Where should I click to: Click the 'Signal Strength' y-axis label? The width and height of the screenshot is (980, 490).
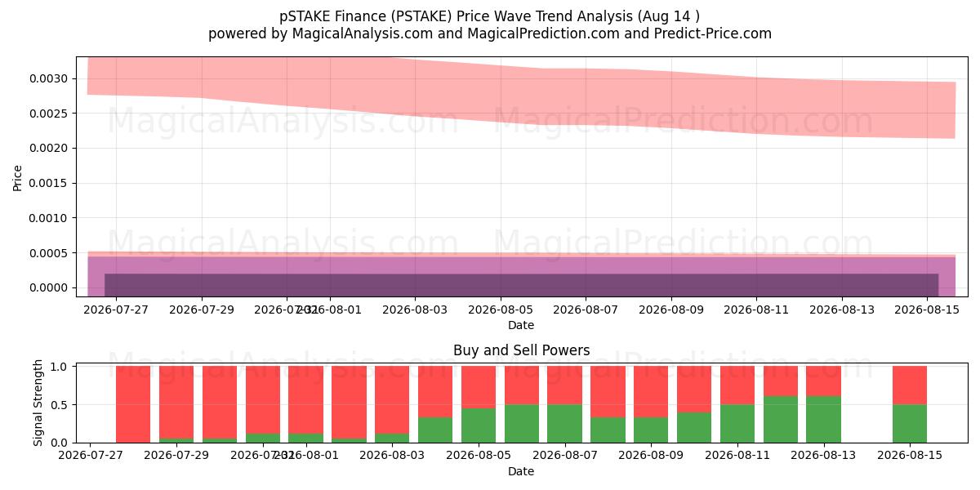coord(38,403)
